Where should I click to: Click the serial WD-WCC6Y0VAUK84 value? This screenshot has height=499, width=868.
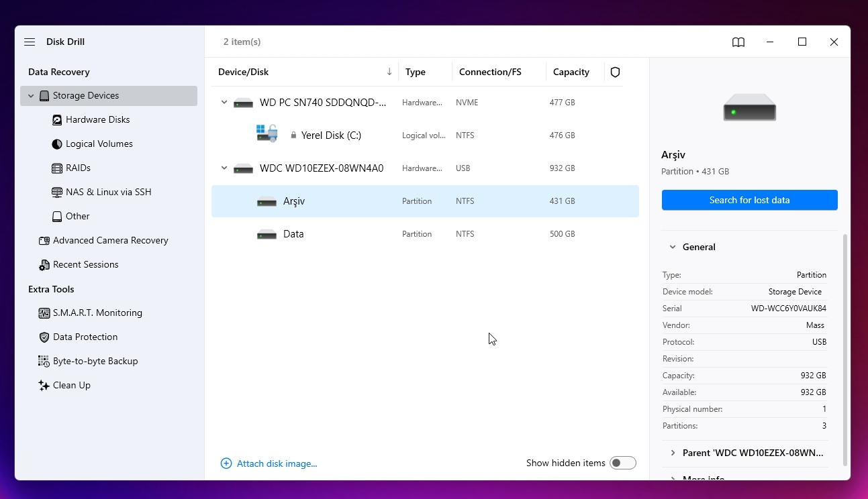[789, 309]
